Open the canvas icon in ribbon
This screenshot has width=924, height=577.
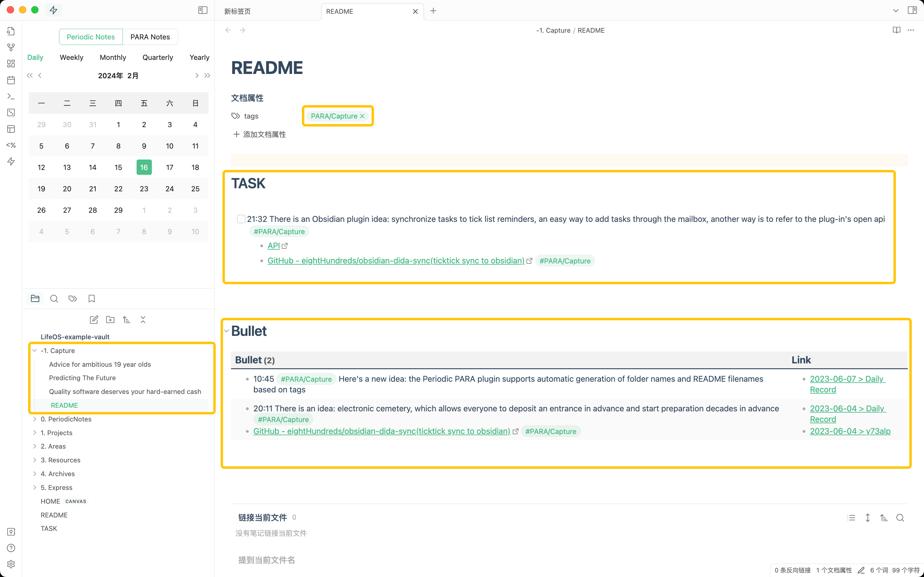click(11, 64)
